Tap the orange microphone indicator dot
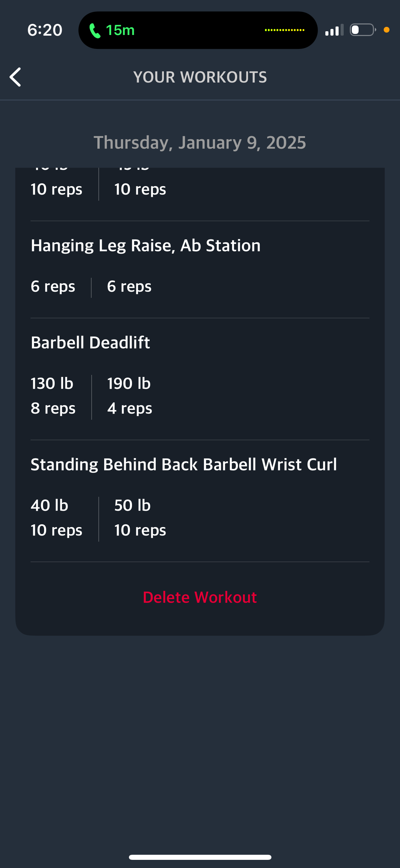The image size is (400, 868). pos(386,30)
